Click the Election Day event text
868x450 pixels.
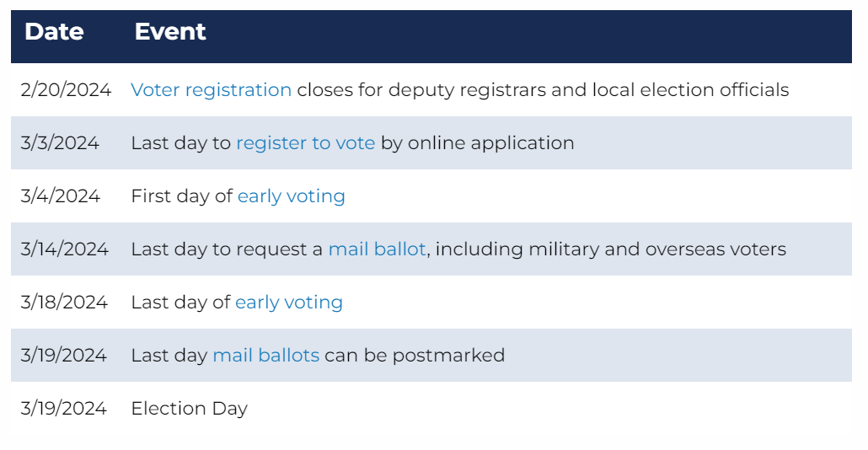pyautogui.click(x=189, y=409)
